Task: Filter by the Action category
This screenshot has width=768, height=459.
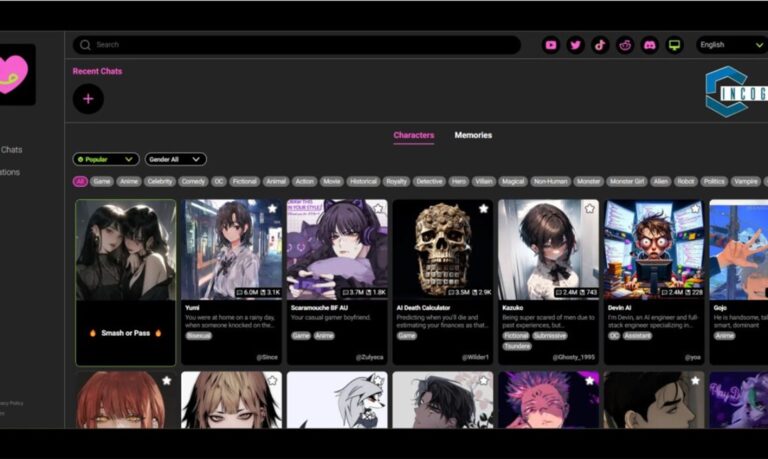Action: click(x=305, y=181)
